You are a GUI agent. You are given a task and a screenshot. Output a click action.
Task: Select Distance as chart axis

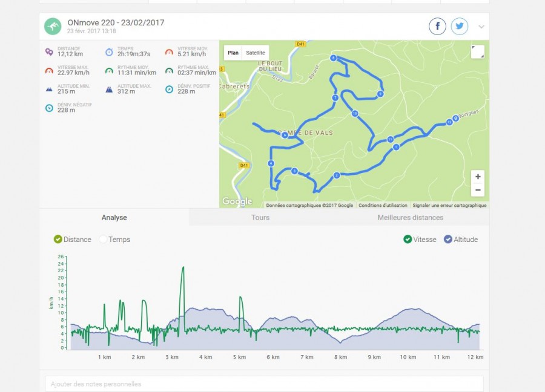click(58, 240)
